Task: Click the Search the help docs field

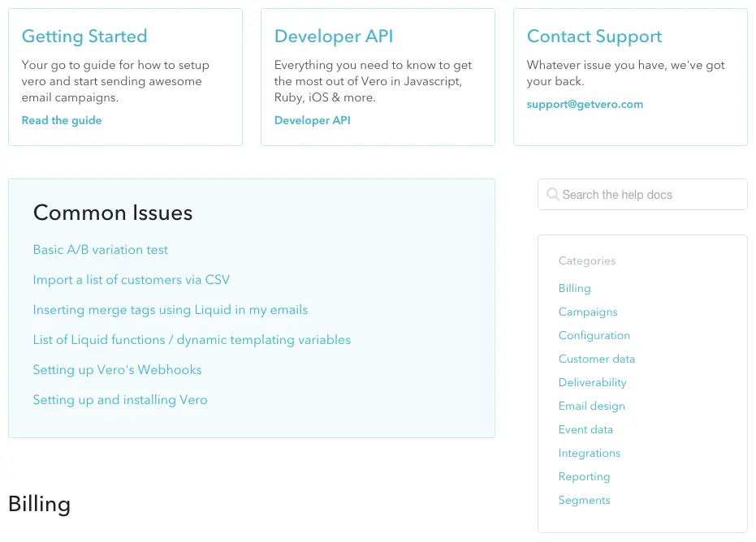Action: tap(650, 195)
